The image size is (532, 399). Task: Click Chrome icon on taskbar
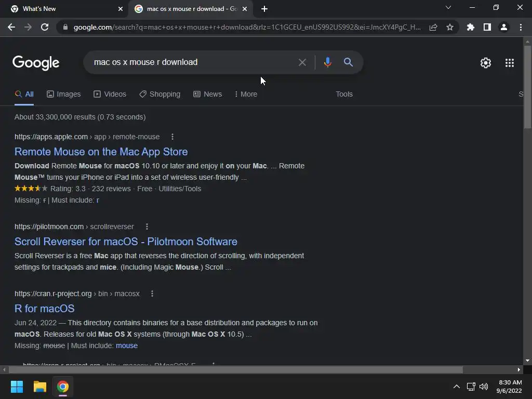[x=63, y=387]
